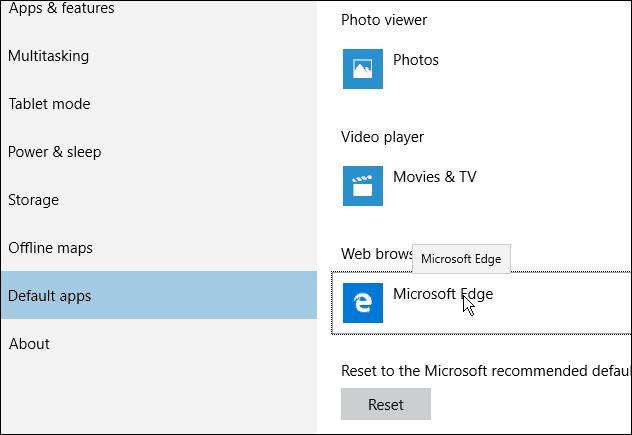This screenshot has height=435, width=632.
Task: Open the Storage settings page
Action: 33,200
